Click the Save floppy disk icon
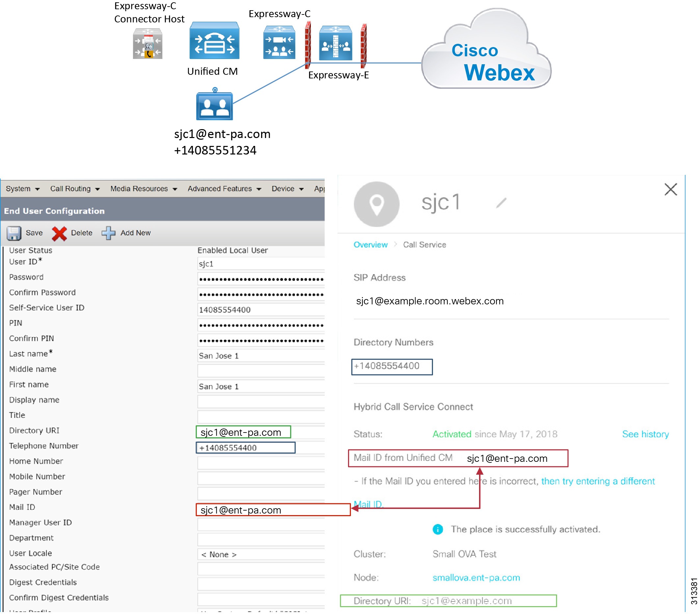 (x=14, y=233)
